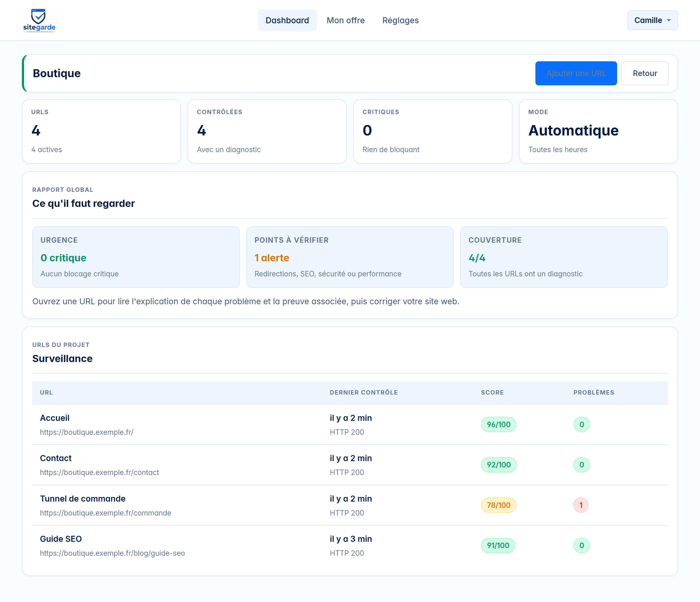Select the URLS stat card
This screenshot has height=602, width=700.
coord(101,131)
